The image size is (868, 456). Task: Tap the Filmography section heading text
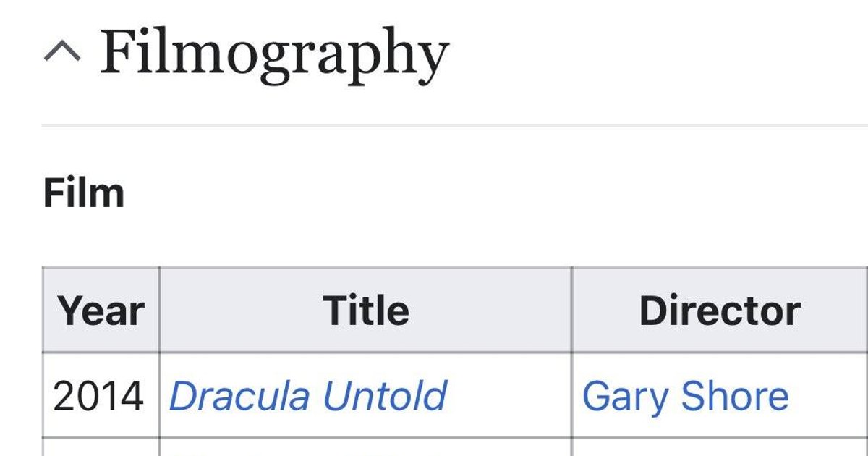pyautogui.click(x=274, y=53)
